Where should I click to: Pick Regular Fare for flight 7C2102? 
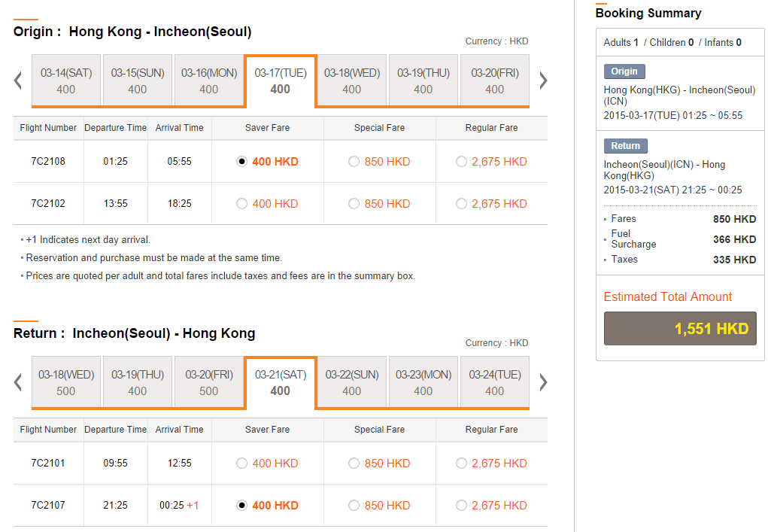tap(461, 204)
